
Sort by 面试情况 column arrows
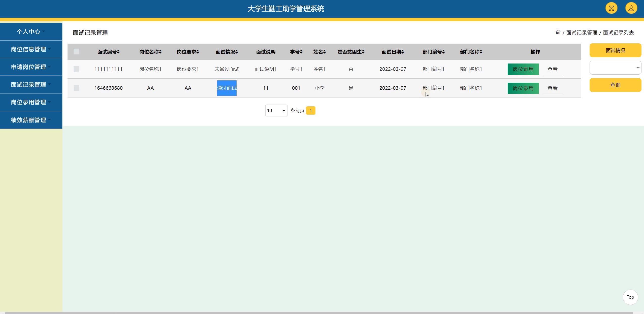[236, 52]
